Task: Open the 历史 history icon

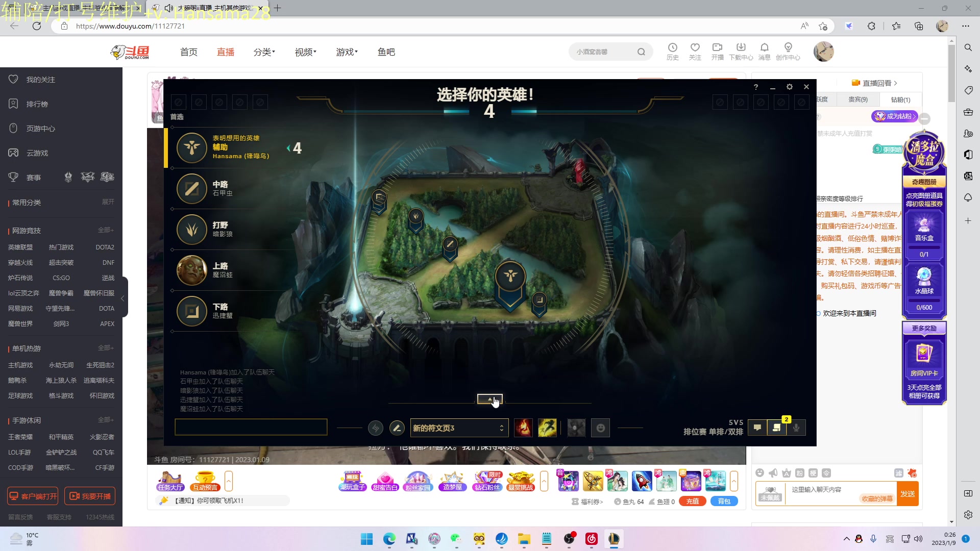Action: point(673,52)
